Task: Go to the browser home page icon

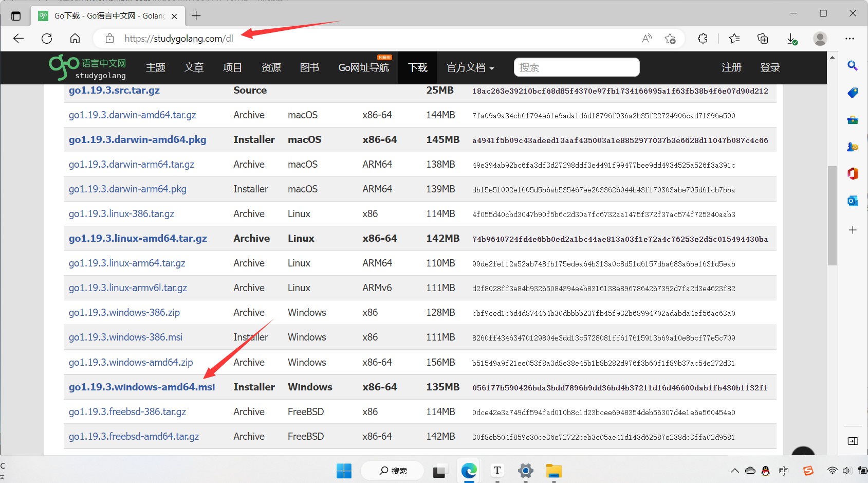Action: 75,39
